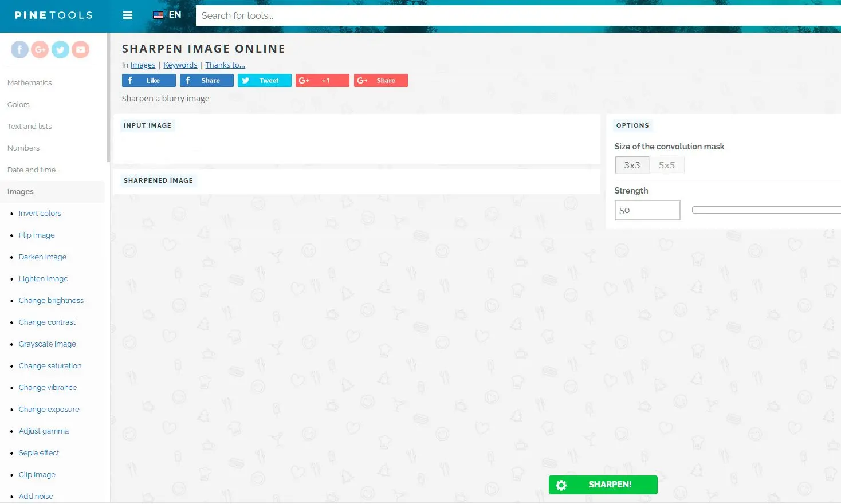Open PineTools Facebook page icon

[19, 50]
